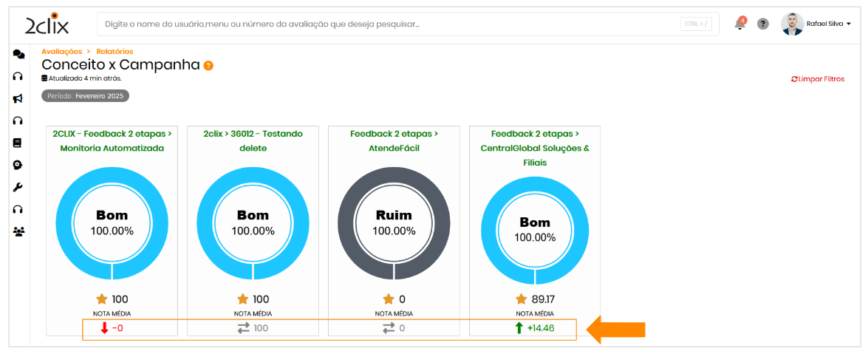Open the book icon in sidebar
This screenshot has height=357, width=868.
18,143
